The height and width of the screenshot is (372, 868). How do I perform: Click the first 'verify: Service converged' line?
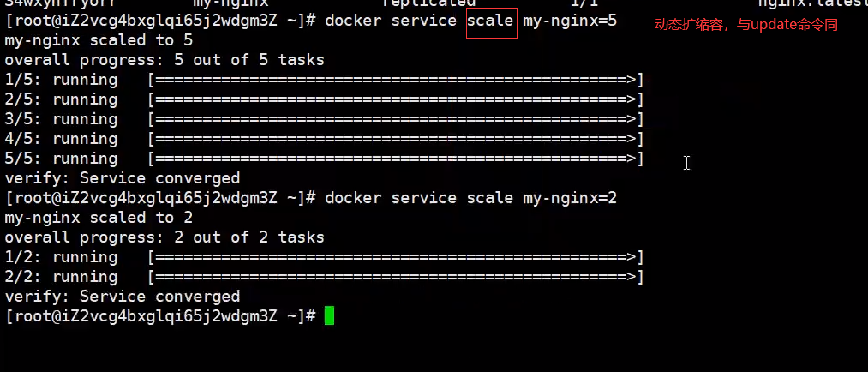(123, 178)
